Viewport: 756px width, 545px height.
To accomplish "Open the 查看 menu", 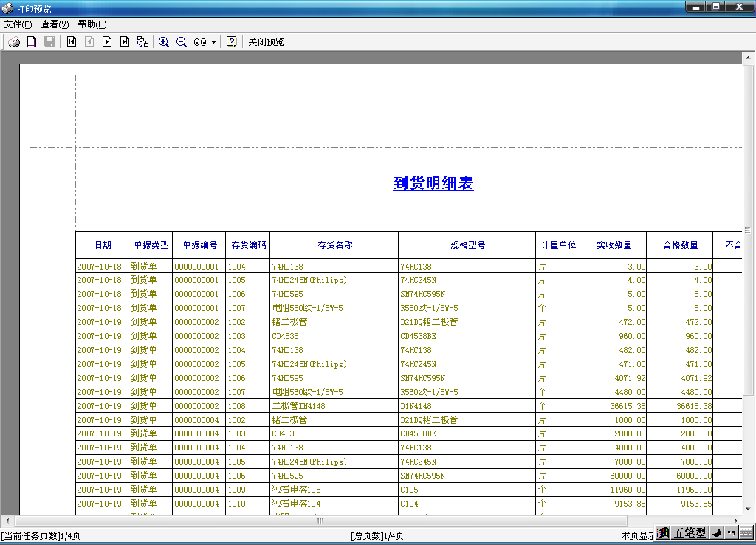I will pos(55,24).
